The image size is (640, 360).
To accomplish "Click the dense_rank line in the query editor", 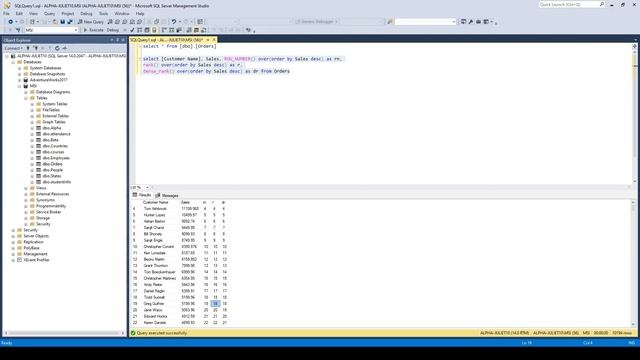I will 216,71.
